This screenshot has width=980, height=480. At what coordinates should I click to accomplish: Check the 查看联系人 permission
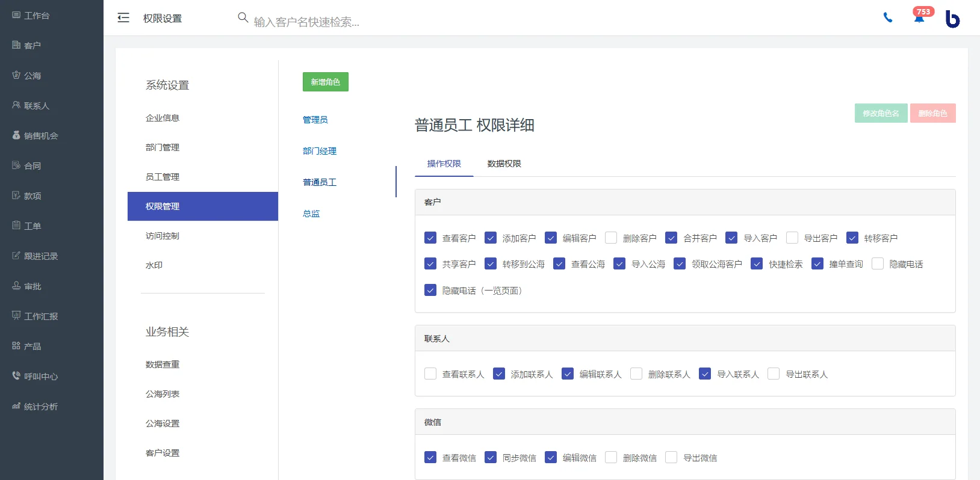tap(430, 374)
